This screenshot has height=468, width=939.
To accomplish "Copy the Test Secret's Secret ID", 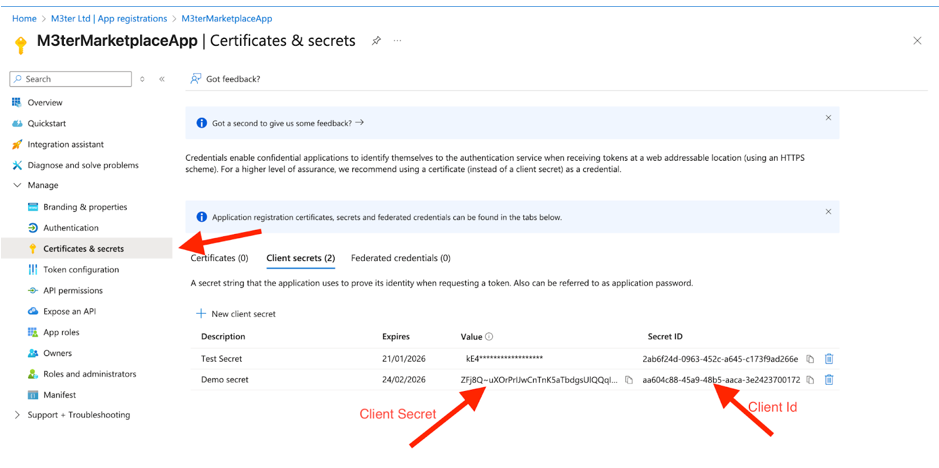I will [x=810, y=359].
